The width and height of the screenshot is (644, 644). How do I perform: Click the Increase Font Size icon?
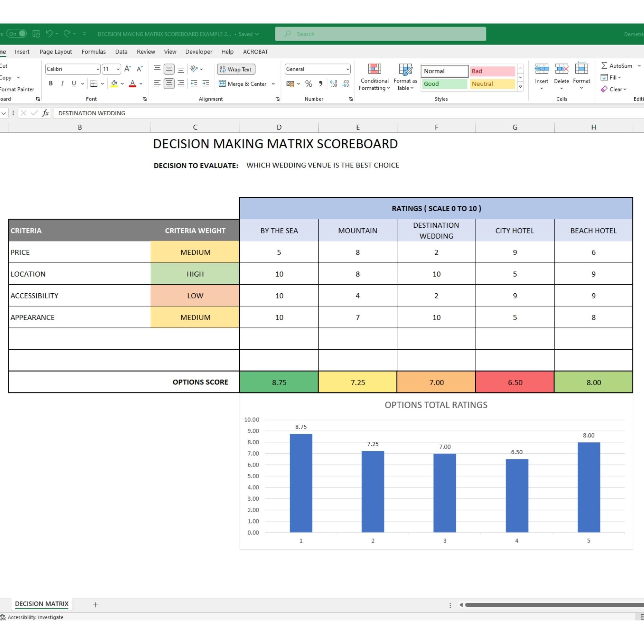pyautogui.click(x=128, y=69)
